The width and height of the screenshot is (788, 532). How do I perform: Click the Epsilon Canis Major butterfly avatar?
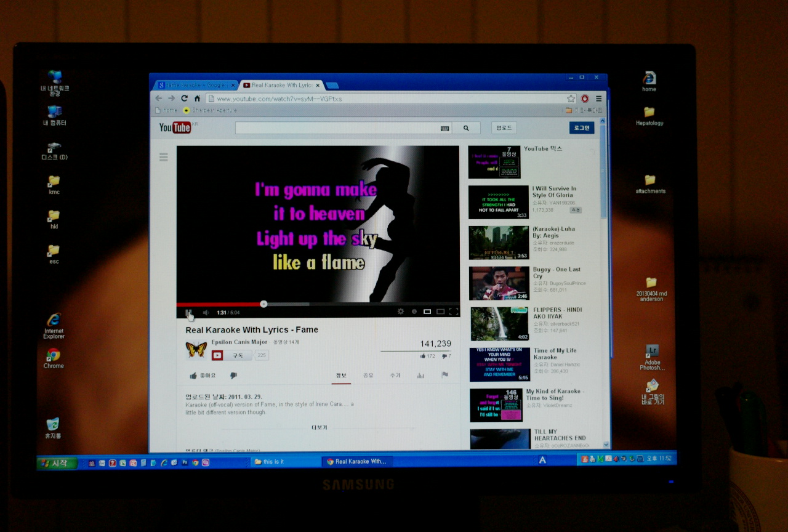coord(196,350)
